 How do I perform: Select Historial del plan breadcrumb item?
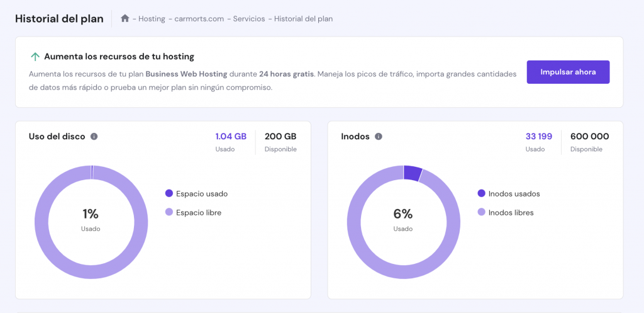point(303,19)
